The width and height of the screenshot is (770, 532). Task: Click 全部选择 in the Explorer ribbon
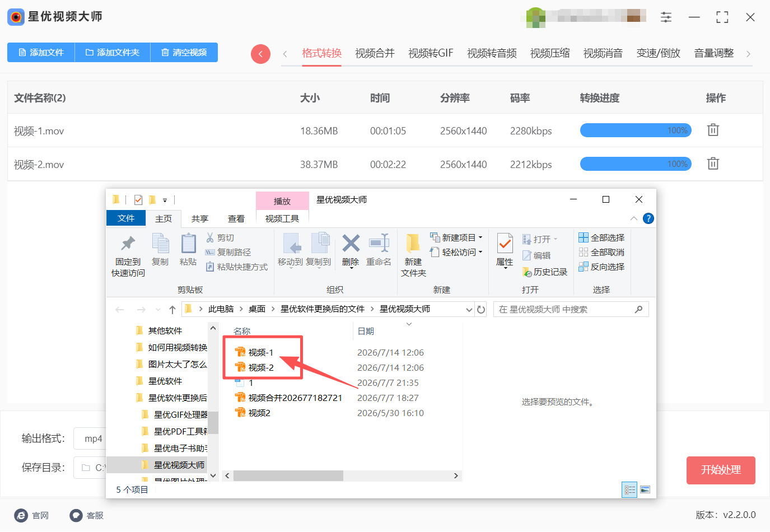tap(601, 237)
